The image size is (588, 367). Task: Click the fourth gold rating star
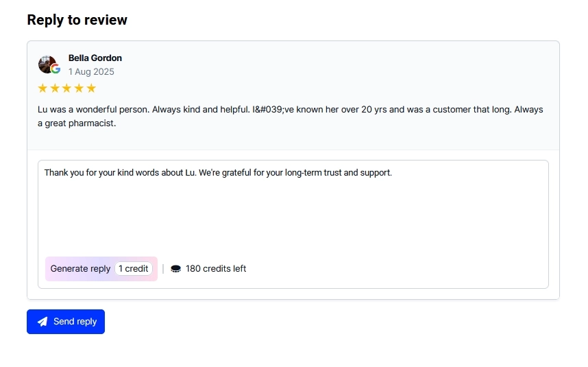pos(79,88)
